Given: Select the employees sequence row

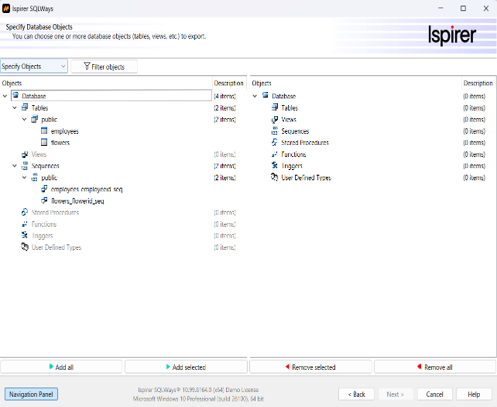Looking at the screenshot, I should 87,189.
